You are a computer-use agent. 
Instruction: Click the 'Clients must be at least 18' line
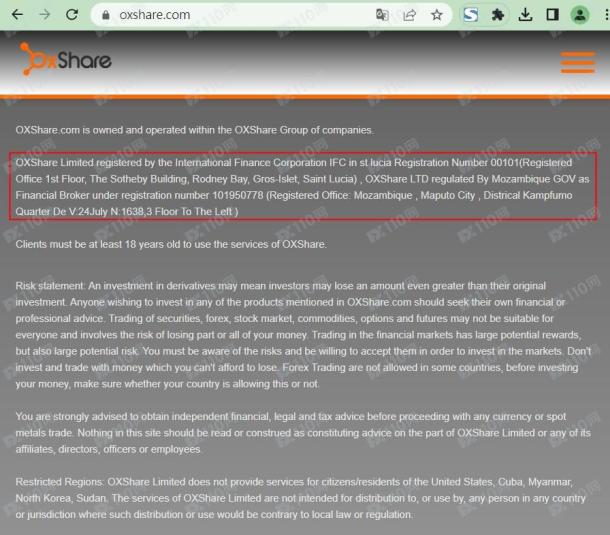click(171, 244)
